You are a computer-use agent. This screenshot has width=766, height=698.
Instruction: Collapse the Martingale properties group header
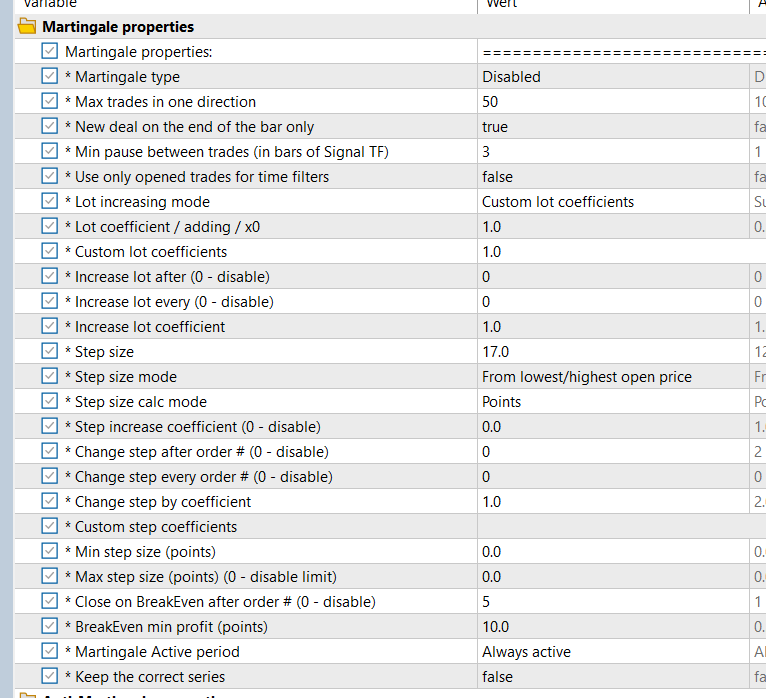coord(132,27)
